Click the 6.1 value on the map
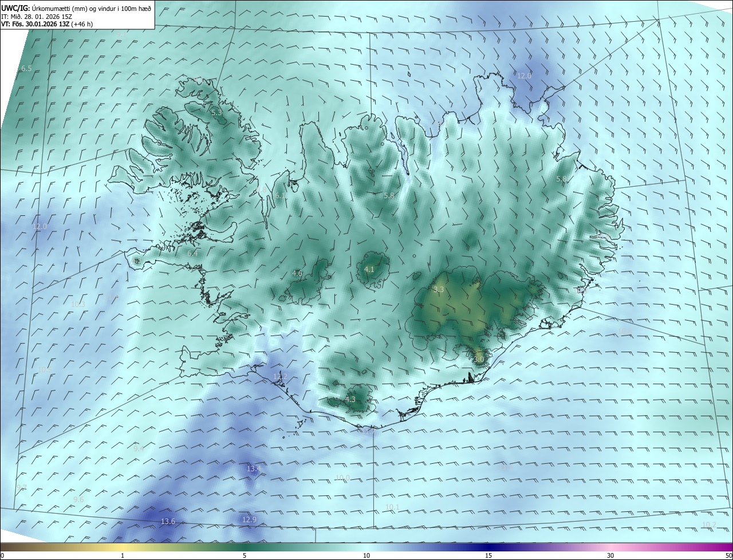 click(280, 196)
